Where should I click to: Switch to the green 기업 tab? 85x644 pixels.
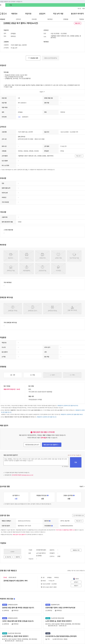pos(11,5)
